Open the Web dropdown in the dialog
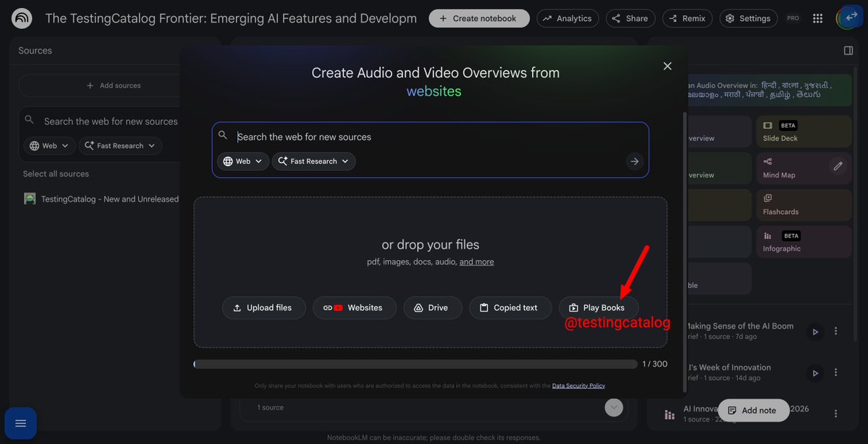This screenshot has width=868, height=444. (243, 161)
